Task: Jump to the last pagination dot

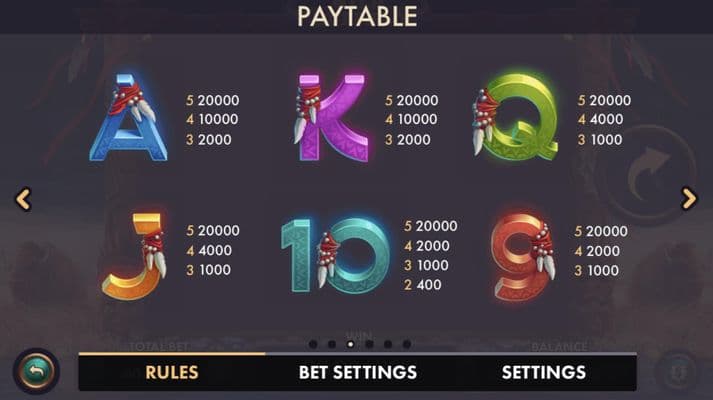Action: click(406, 344)
